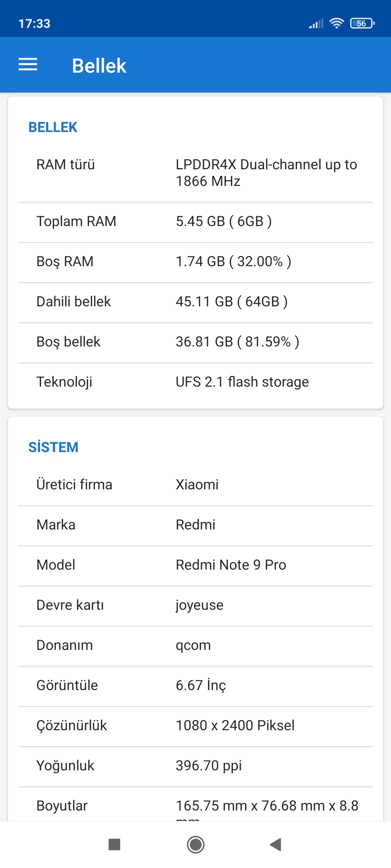
Task: Tap the Model row showing Redmi Note 9 Pro
Action: click(x=195, y=565)
